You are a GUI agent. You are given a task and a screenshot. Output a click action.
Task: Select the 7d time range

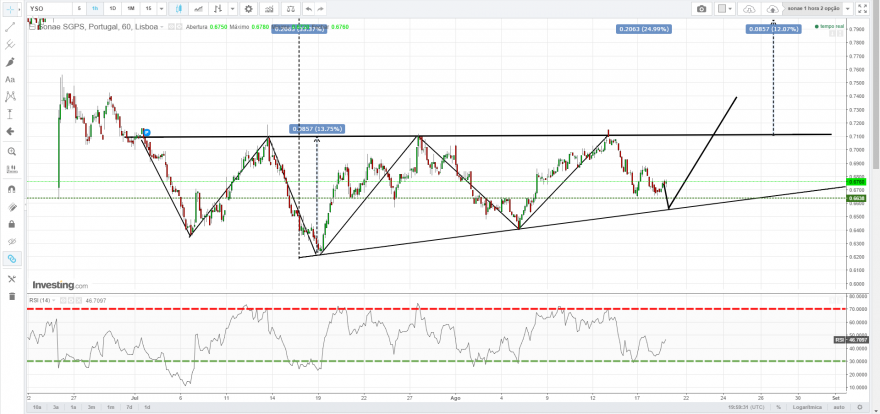(129, 407)
